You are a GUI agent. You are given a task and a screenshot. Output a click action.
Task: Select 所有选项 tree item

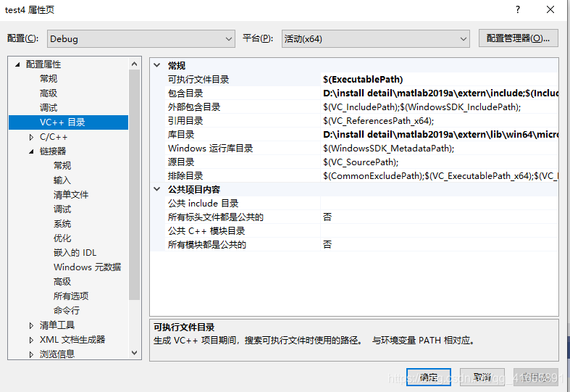click(x=71, y=296)
